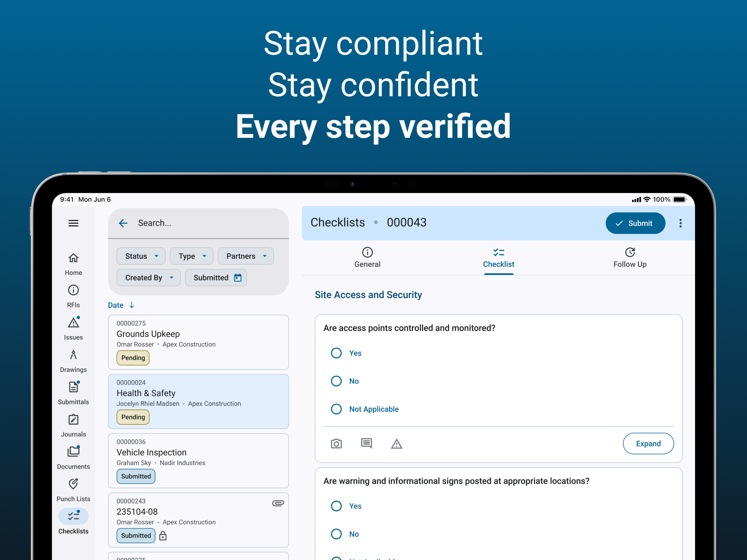The image size is (747, 560).
Task: Open the Status filter dropdown
Action: coord(141,256)
